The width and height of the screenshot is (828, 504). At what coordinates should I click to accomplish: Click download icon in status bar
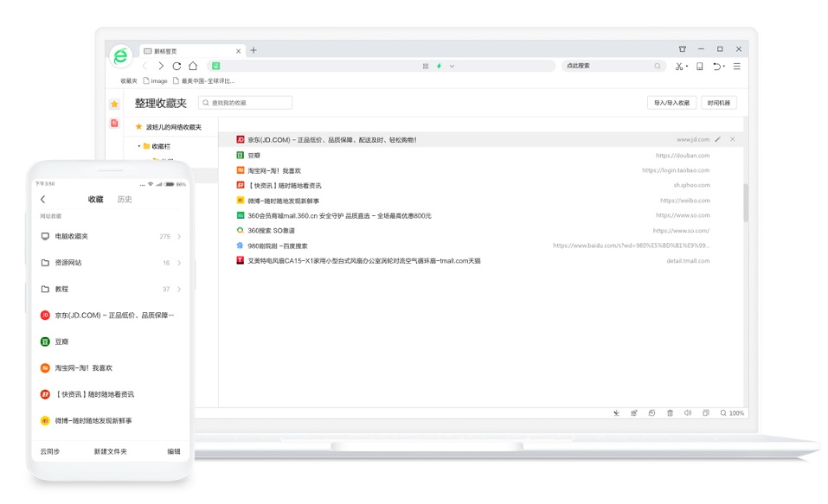(x=616, y=413)
